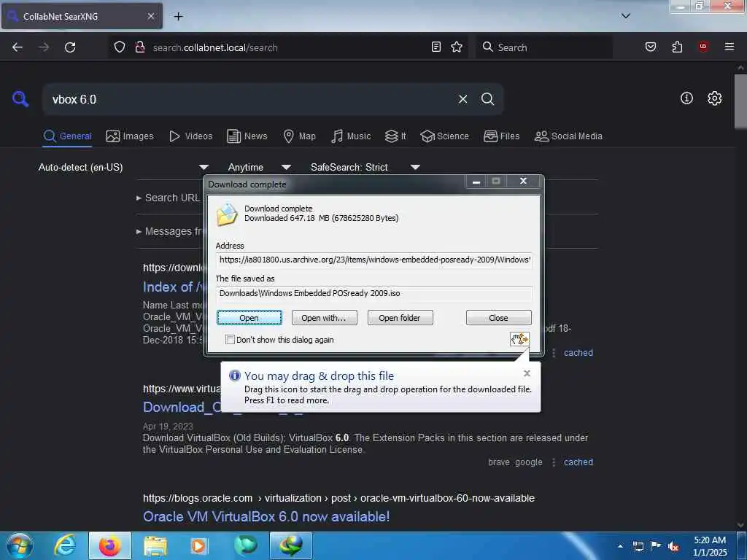This screenshot has height=560, width=747.
Task: Open the Anytime time range dropdown
Action: (x=260, y=167)
